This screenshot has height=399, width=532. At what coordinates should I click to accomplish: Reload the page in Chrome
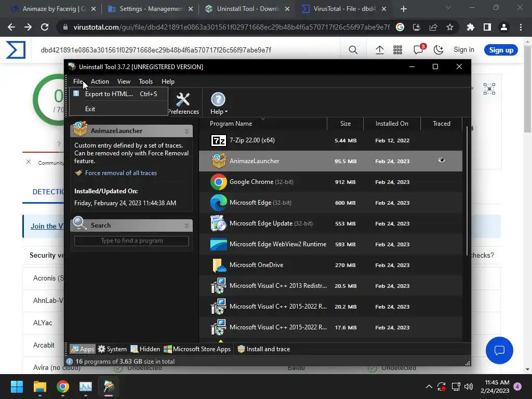[45, 27]
